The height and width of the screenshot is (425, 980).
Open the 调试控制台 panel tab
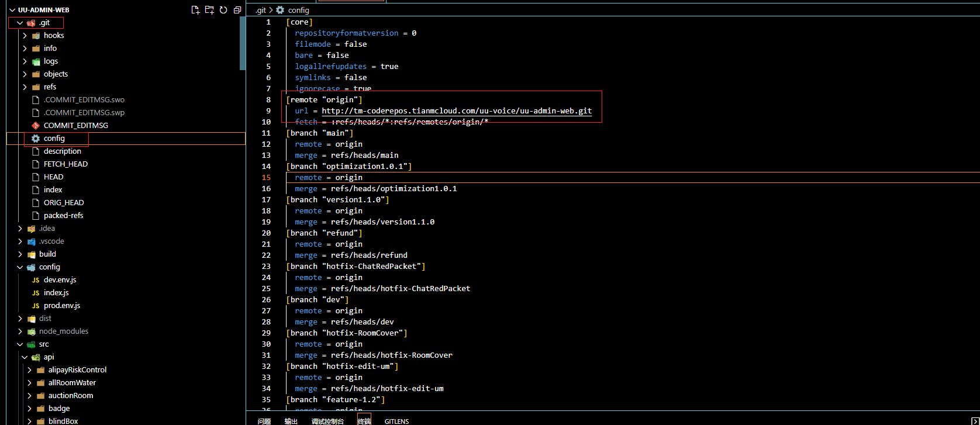coord(327,421)
